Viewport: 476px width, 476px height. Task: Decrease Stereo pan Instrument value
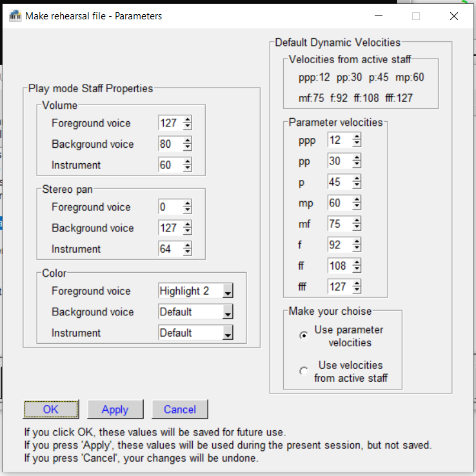188,252
